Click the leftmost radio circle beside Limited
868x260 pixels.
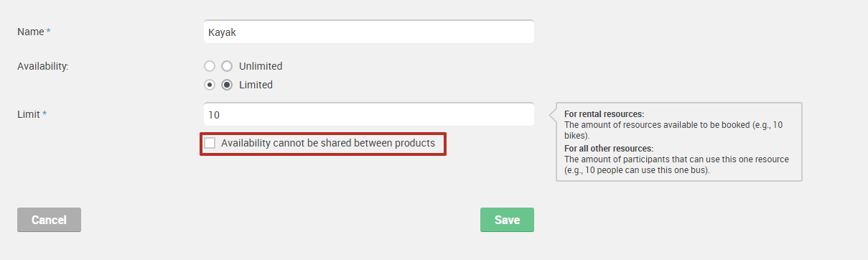click(x=210, y=85)
